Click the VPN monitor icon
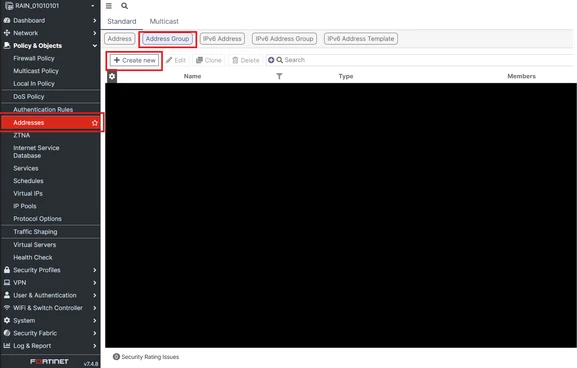The height and width of the screenshot is (368, 577). 7,282
